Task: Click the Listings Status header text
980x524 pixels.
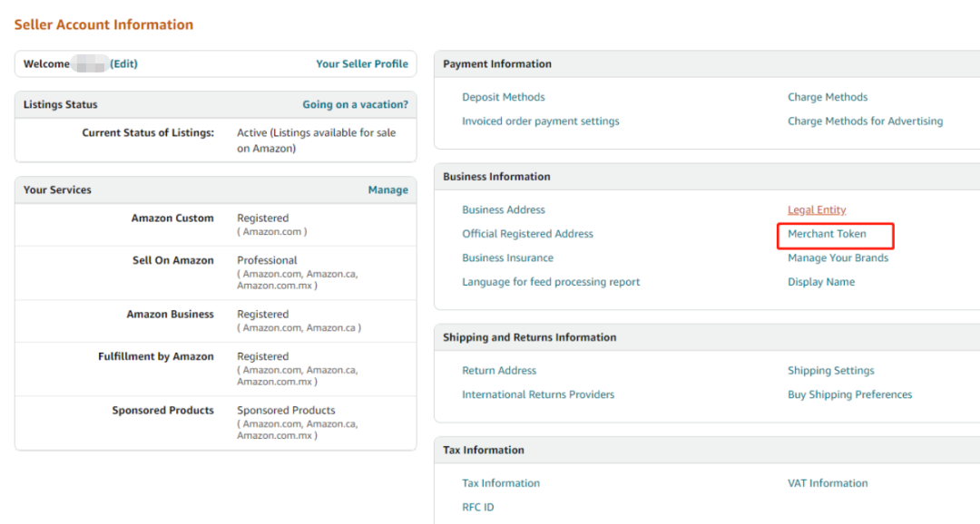Action: click(x=60, y=104)
